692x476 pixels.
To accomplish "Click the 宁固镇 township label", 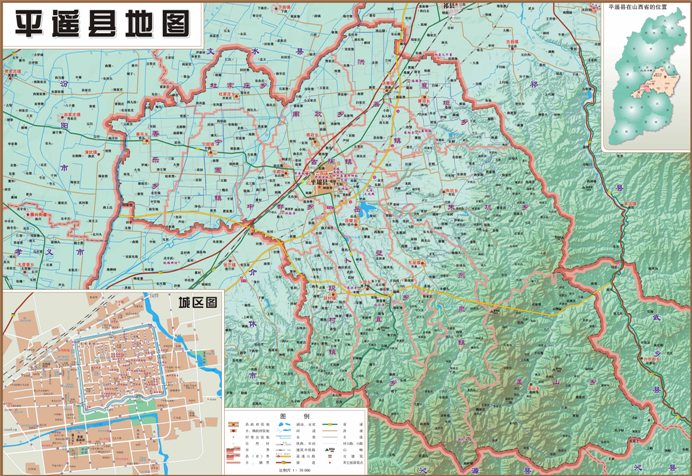I will point(217,170).
